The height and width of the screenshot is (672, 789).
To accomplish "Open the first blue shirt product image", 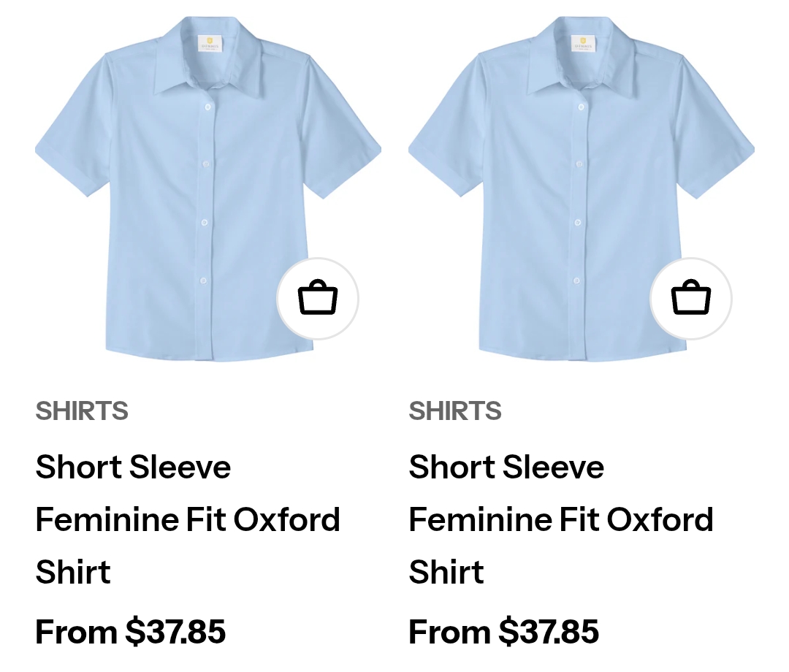I will (x=207, y=188).
